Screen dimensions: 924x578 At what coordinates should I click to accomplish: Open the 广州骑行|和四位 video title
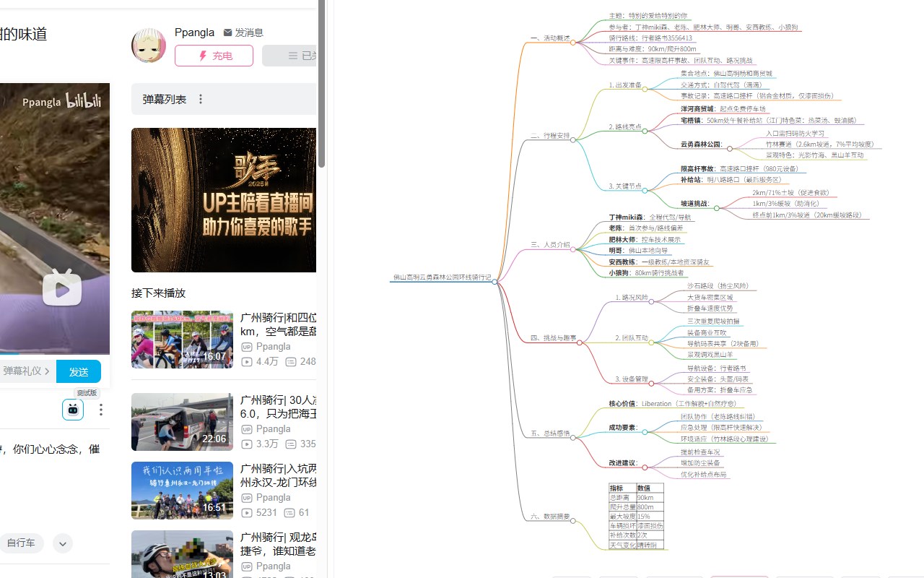coord(278,324)
